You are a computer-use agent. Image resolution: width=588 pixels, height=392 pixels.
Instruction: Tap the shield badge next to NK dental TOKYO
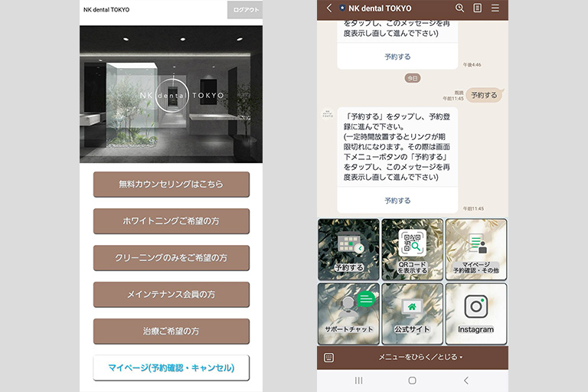pos(342,8)
